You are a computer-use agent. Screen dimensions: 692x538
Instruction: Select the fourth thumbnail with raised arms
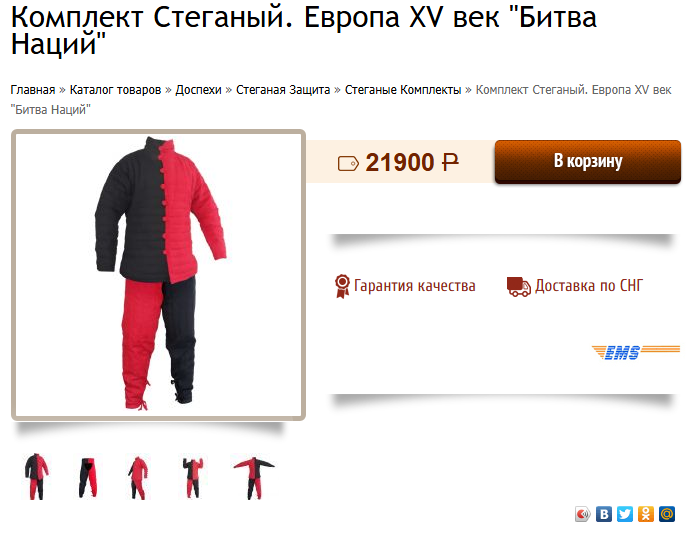coord(193,478)
